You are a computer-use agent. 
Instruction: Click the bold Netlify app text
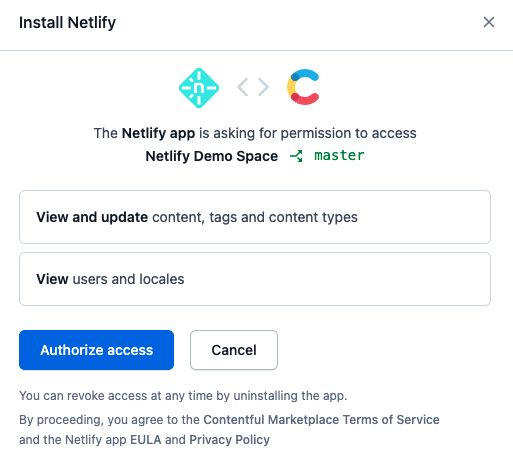tap(158, 133)
